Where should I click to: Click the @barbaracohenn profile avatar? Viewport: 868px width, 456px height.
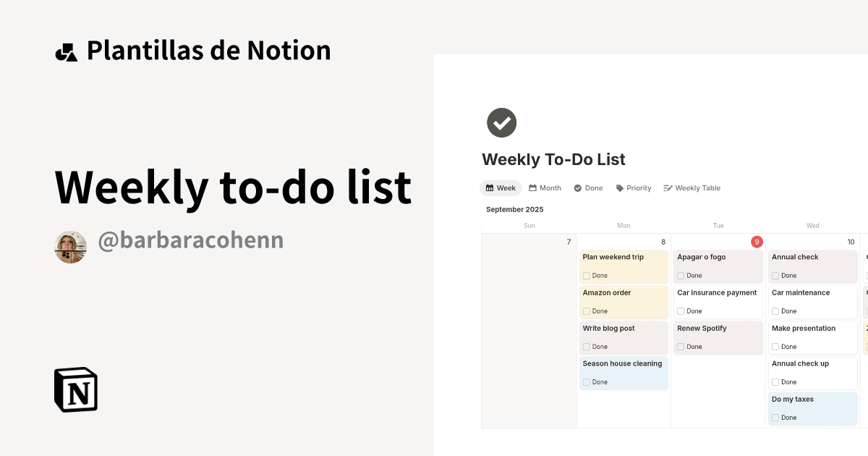pyautogui.click(x=70, y=246)
